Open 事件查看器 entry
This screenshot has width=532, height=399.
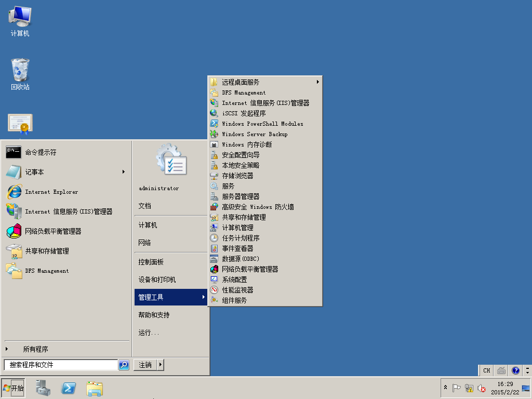click(264, 248)
